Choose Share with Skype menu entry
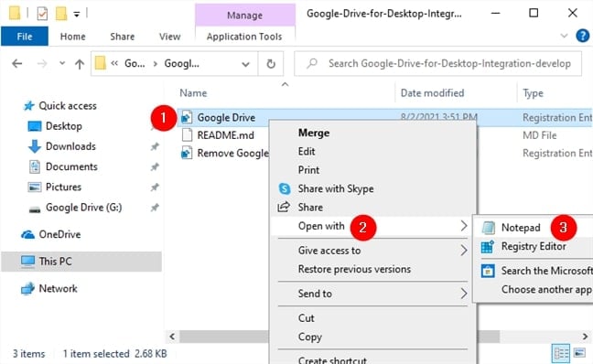The width and height of the screenshot is (593, 364). coord(336,188)
